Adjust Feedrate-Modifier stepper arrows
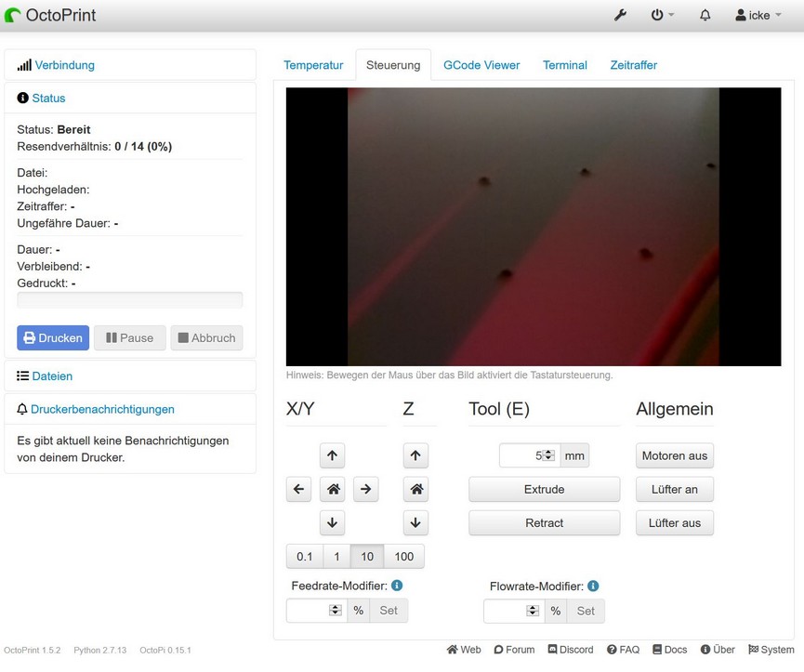Viewport: 804px width, 672px height. point(336,610)
